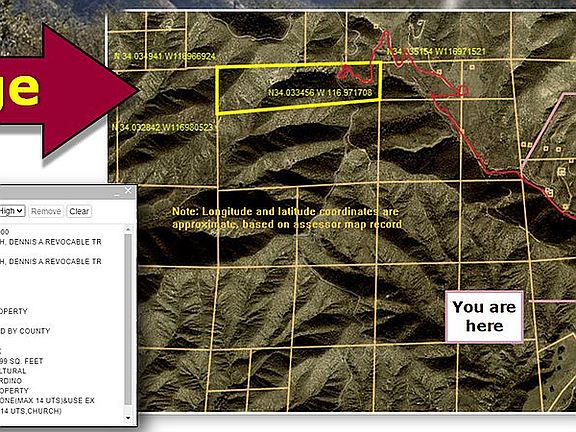The image size is (576, 432).
Task: Click the Clear button
Action: click(x=79, y=211)
